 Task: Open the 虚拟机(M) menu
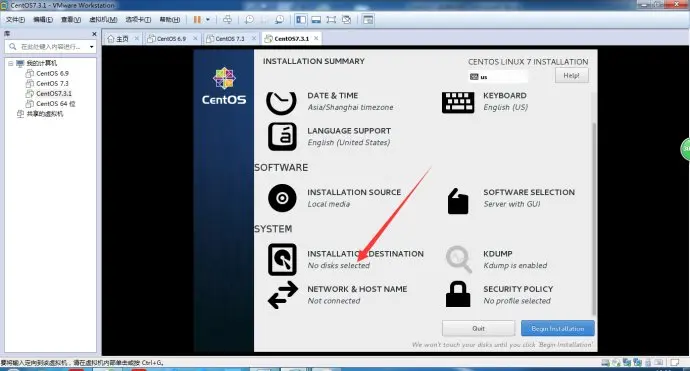click(x=103, y=19)
